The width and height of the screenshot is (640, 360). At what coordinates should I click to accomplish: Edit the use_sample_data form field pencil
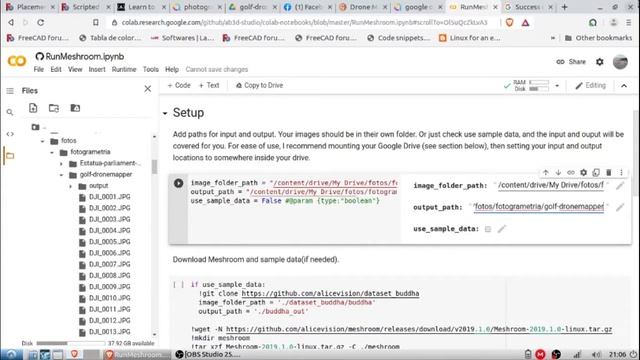coord(502,229)
